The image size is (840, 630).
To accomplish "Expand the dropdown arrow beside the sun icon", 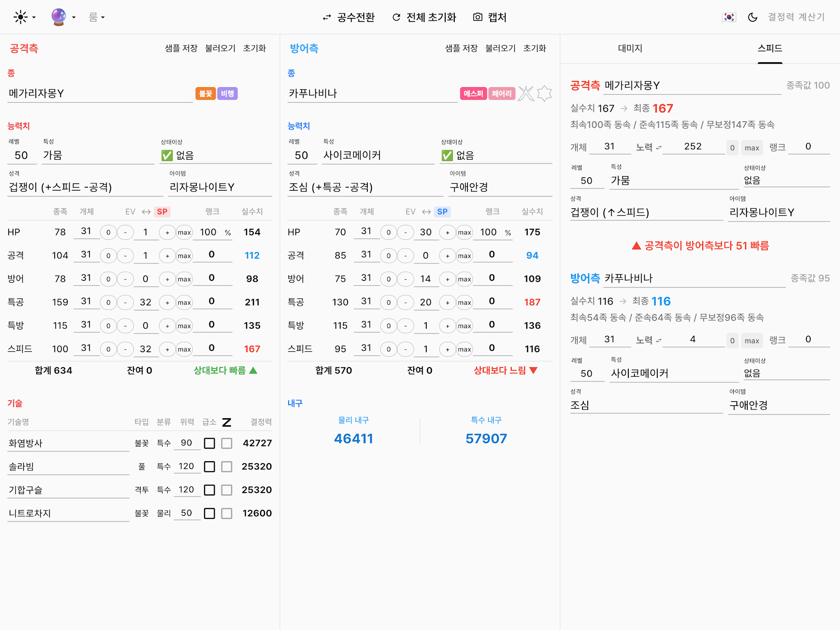I will [x=33, y=17].
